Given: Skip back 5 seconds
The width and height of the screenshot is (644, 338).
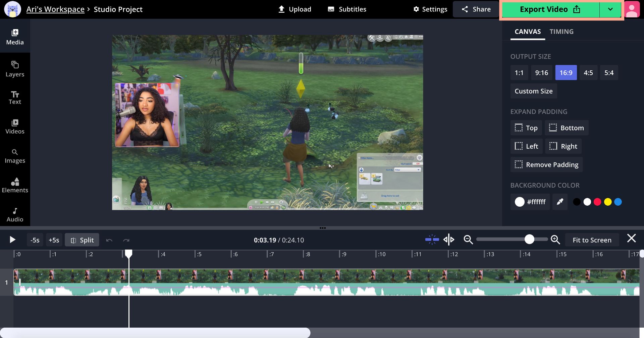Looking at the screenshot, I should pos(35,240).
